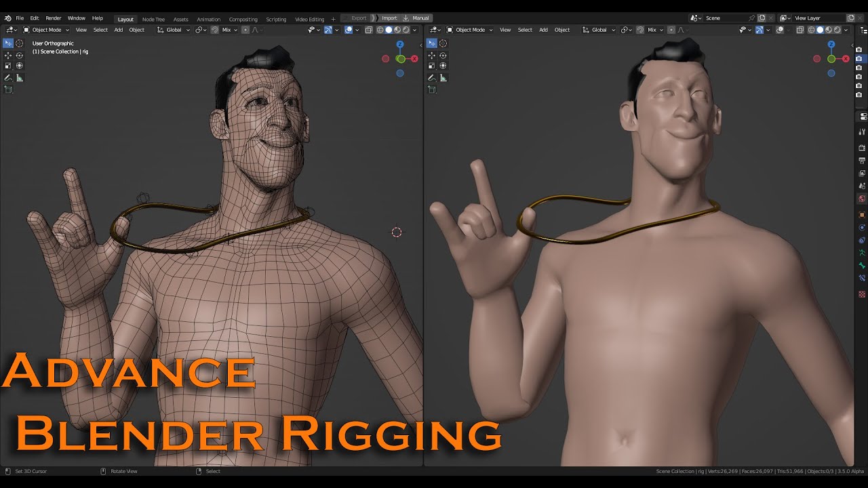The image size is (868, 488).
Task: Choose the Transform tool in left viewport
Action: 19,66
